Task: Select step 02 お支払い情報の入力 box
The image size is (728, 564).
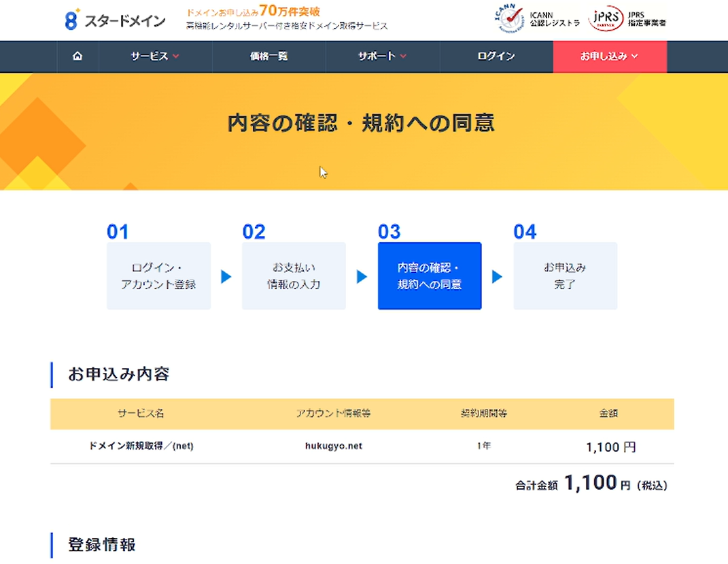Action: [294, 276]
